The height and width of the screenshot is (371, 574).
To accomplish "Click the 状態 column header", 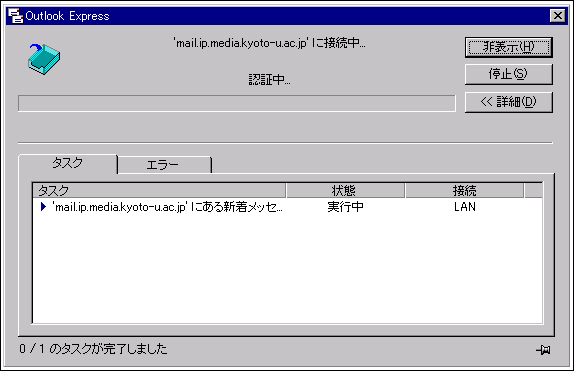I will 345,190.
